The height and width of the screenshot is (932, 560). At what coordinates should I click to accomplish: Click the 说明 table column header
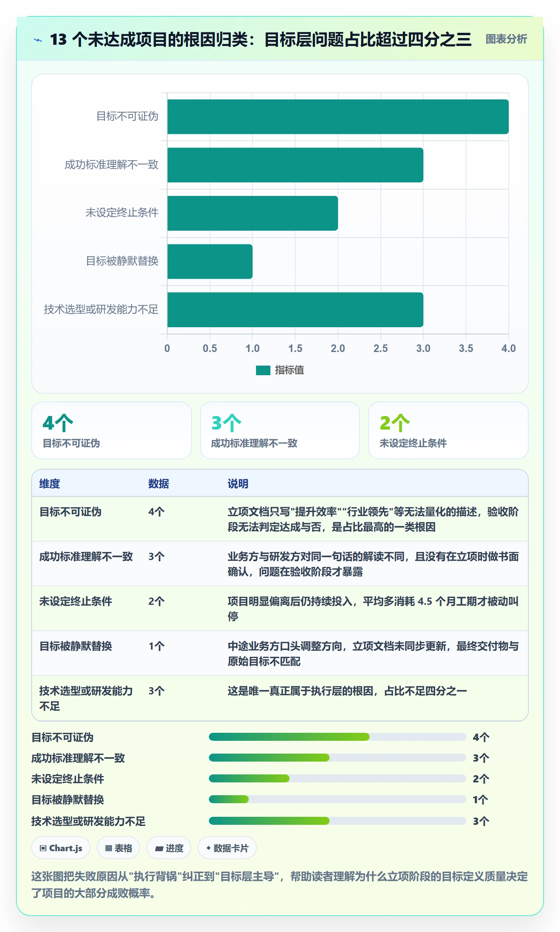(x=238, y=484)
